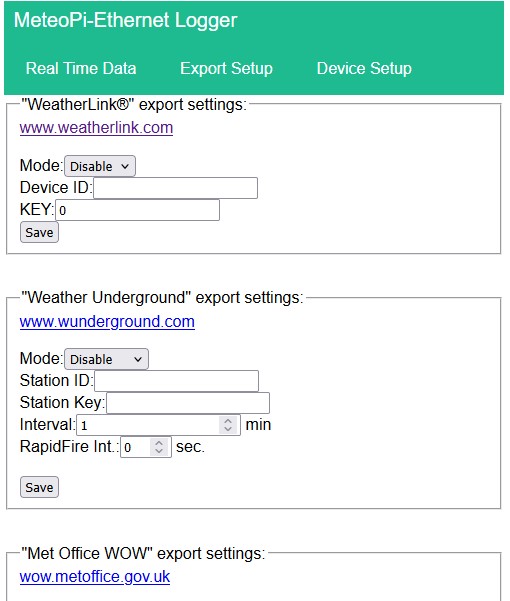The height and width of the screenshot is (601, 510).
Task: Switch to the Export Setup tab
Action: pos(226,69)
